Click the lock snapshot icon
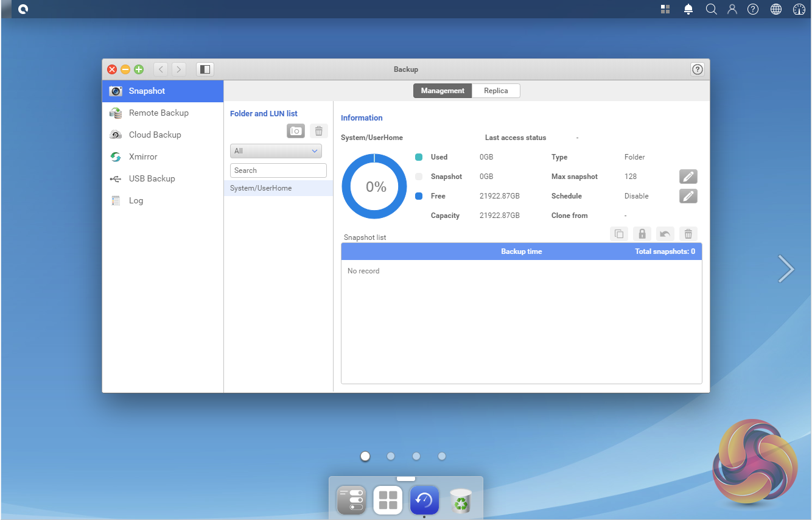 [642, 234]
